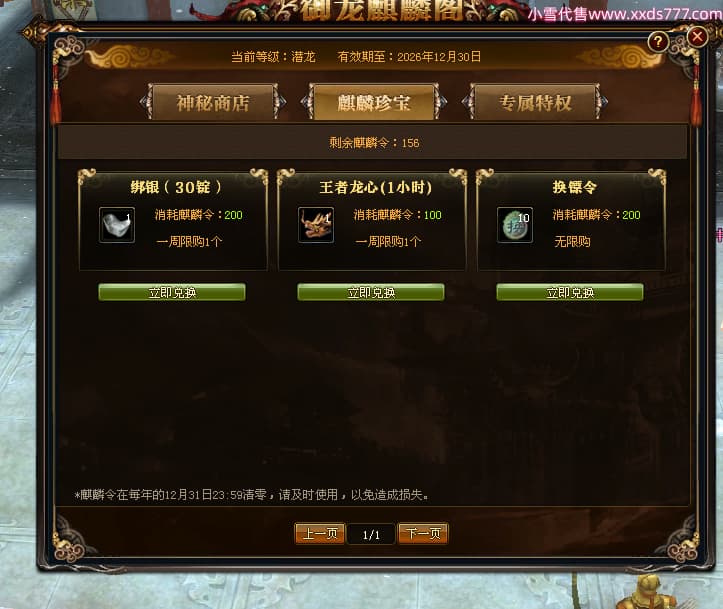Click 立即兑换 under 王者龙心
Viewport: 723px width, 609px height.
point(371,292)
